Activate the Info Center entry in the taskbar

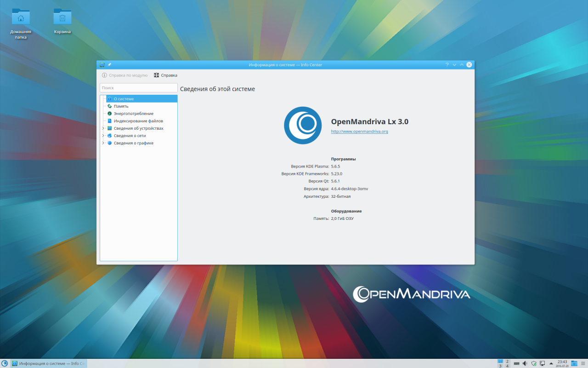pos(49,363)
